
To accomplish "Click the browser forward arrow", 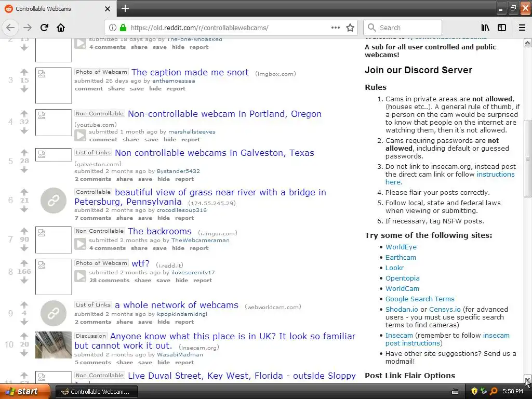I will click(28, 28).
